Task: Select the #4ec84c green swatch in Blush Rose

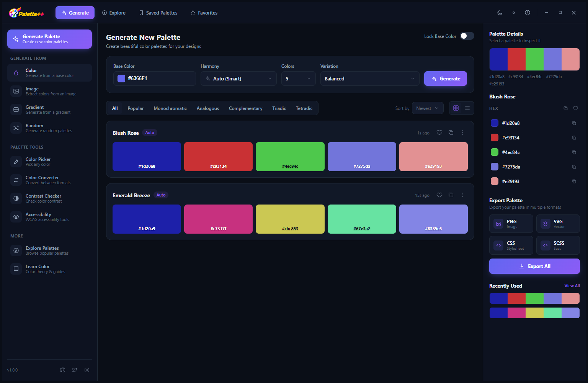Action: click(290, 157)
